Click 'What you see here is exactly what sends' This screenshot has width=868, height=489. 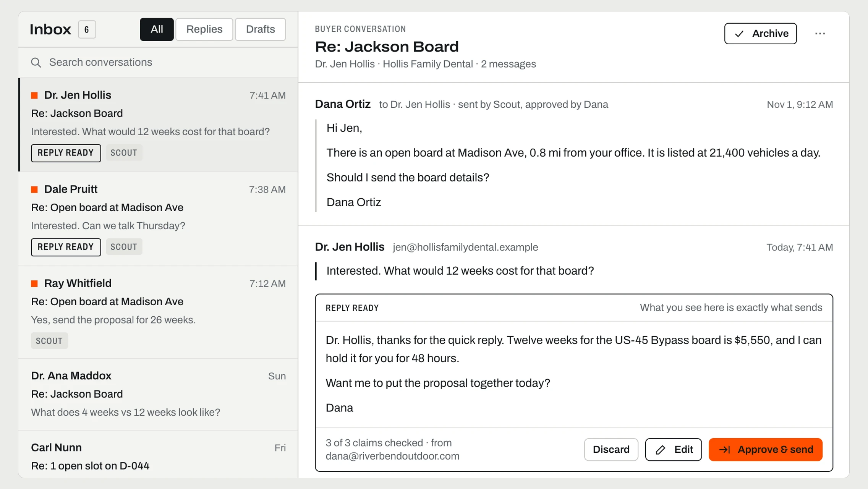click(x=731, y=308)
